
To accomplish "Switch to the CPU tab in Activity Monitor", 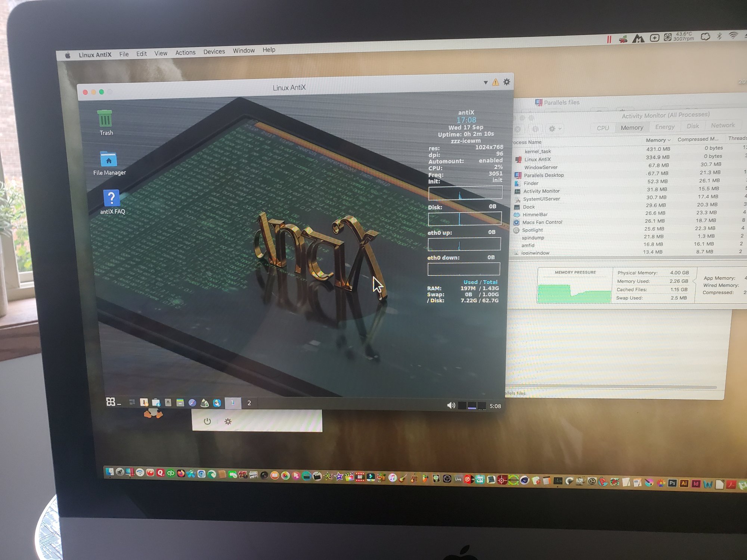I will pos(602,128).
